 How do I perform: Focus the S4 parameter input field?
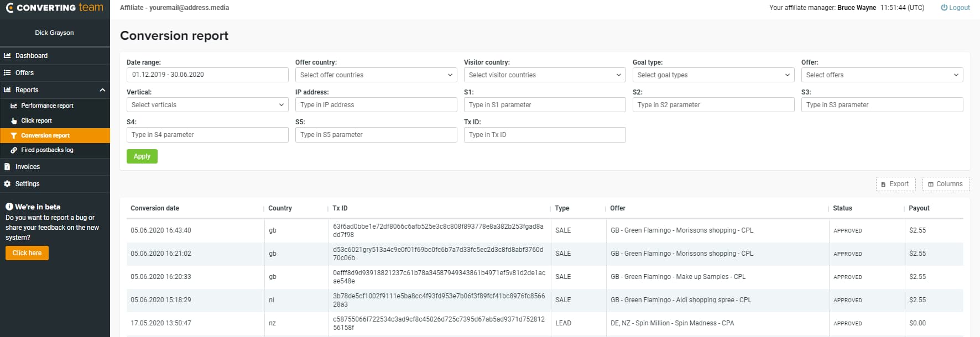tap(207, 135)
